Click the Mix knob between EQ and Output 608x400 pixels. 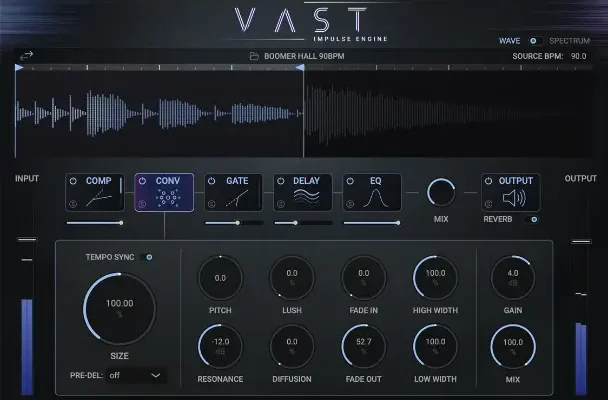(440, 192)
